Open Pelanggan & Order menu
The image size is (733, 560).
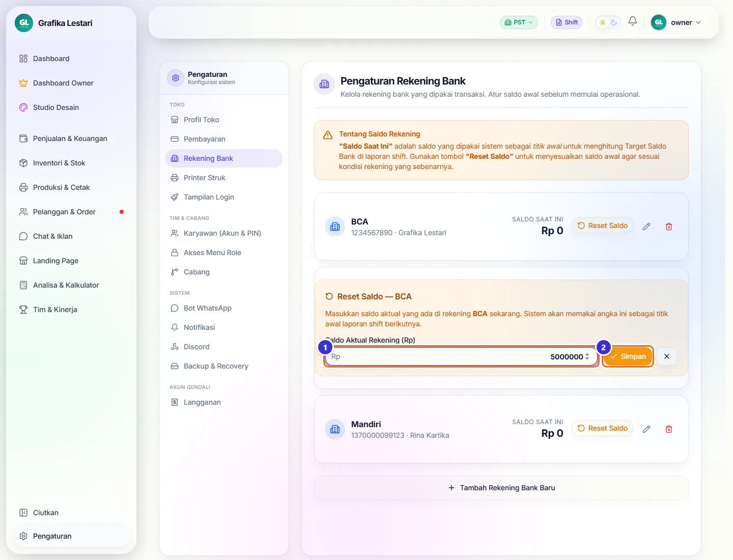tap(71, 212)
